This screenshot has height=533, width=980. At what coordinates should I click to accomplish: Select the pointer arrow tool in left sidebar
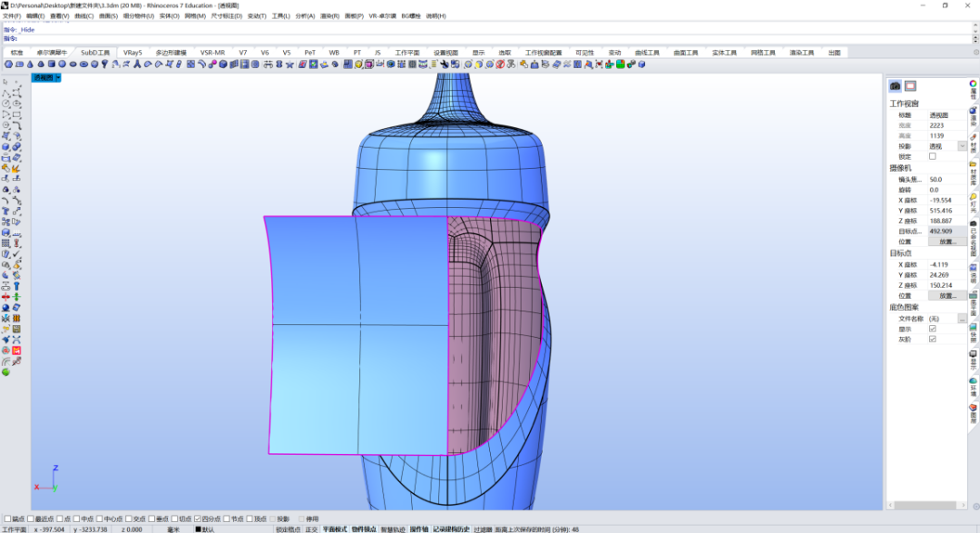coord(5,82)
